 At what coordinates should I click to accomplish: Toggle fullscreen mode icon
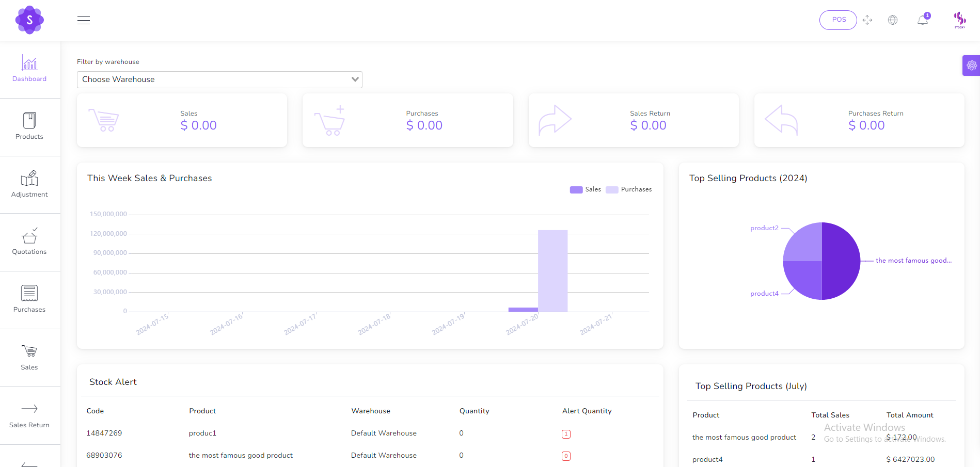click(x=867, y=20)
